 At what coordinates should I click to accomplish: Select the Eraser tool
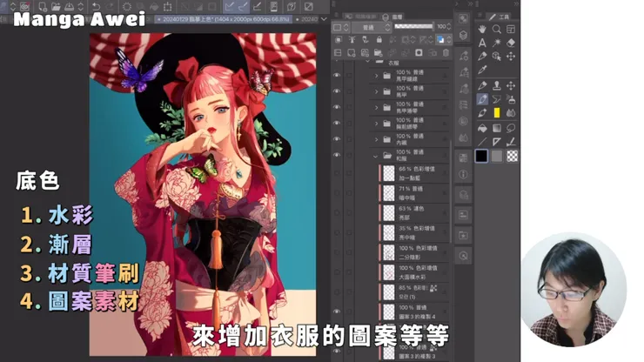(511, 43)
